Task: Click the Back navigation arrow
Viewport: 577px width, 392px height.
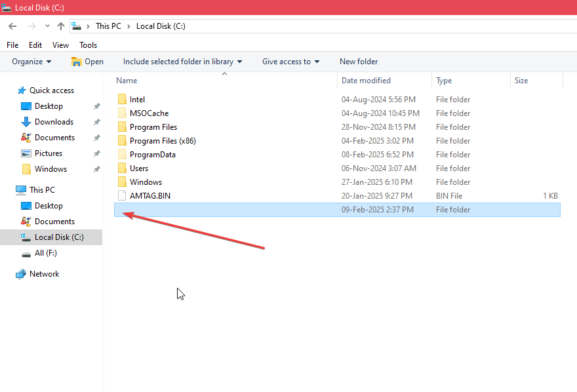Action: point(12,26)
